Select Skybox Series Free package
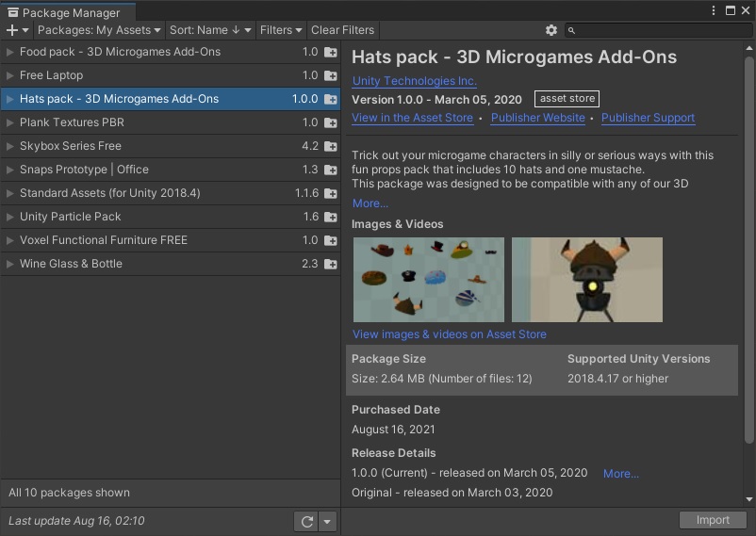 point(171,146)
